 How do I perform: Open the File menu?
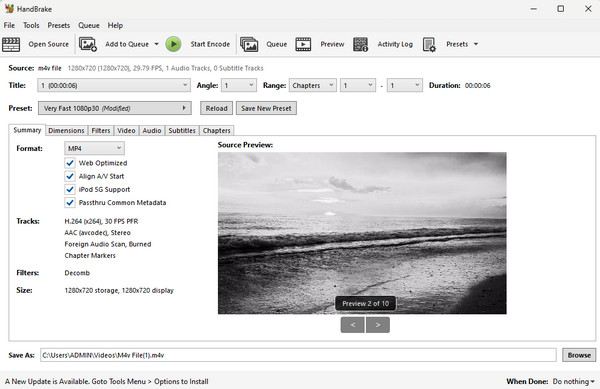[9, 25]
